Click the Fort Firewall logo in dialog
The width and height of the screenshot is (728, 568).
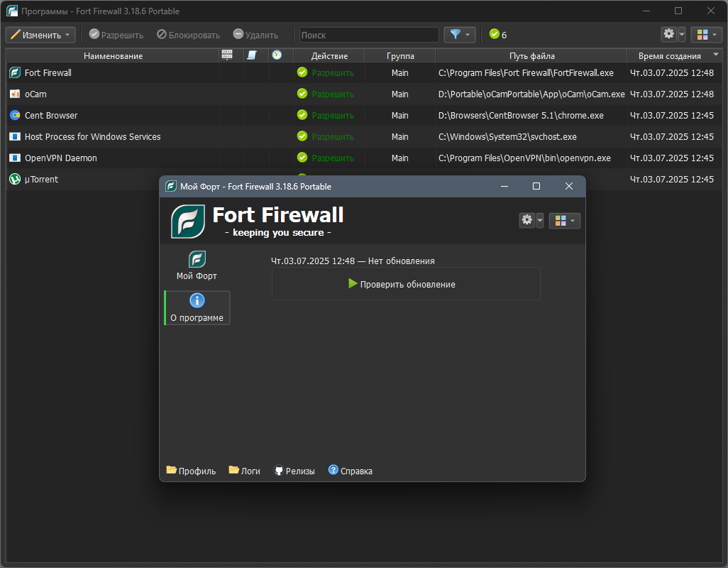(x=188, y=222)
